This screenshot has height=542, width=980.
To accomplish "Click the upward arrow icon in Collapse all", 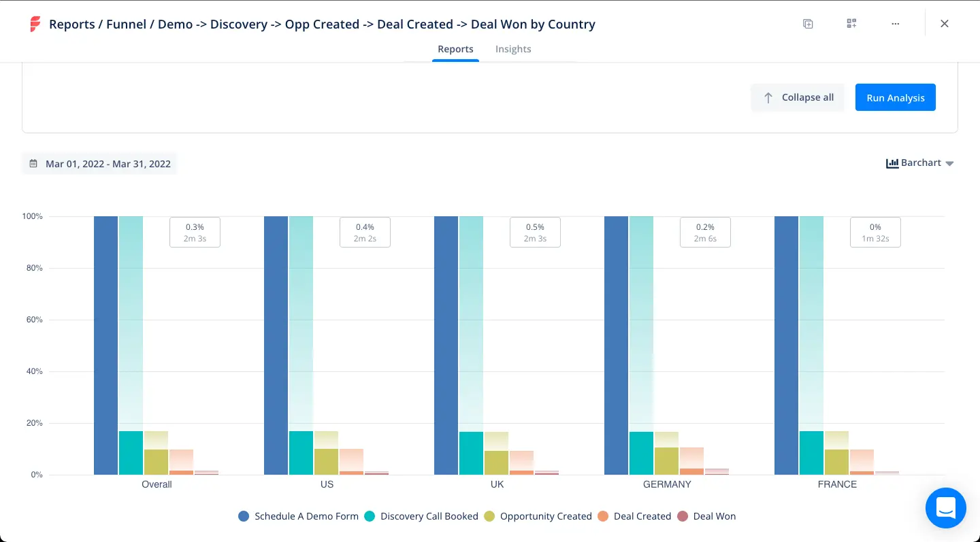I will click(x=769, y=97).
